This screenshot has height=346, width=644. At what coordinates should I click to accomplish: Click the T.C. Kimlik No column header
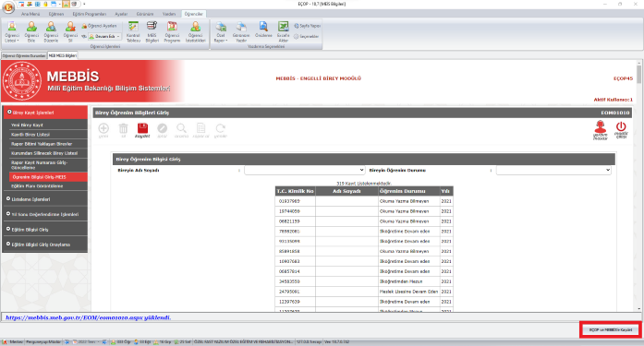click(296, 191)
